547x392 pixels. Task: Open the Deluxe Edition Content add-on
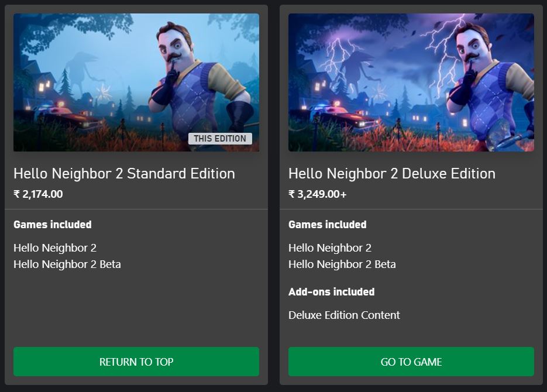tap(344, 315)
